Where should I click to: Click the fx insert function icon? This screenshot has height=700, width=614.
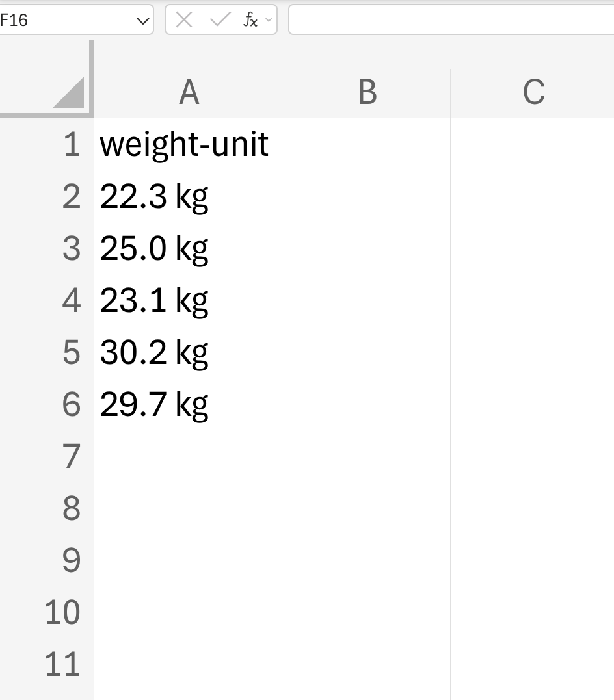coord(250,19)
